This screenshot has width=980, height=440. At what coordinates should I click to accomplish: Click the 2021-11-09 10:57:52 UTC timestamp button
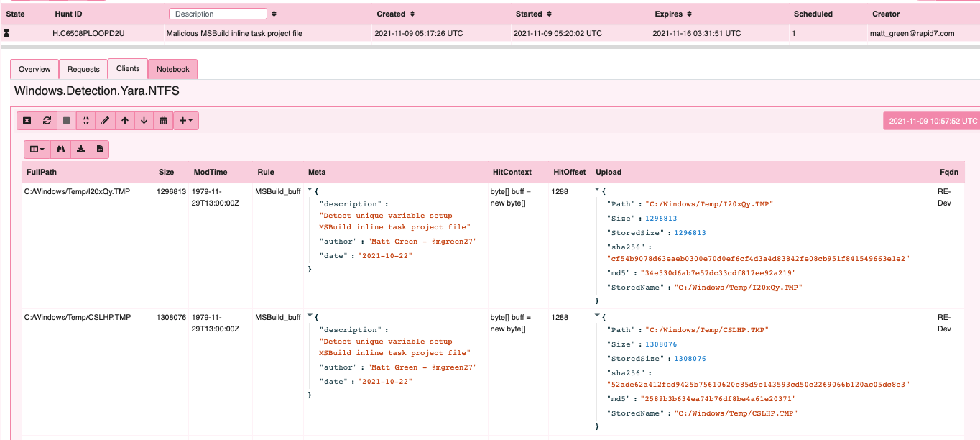pos(933,121)
